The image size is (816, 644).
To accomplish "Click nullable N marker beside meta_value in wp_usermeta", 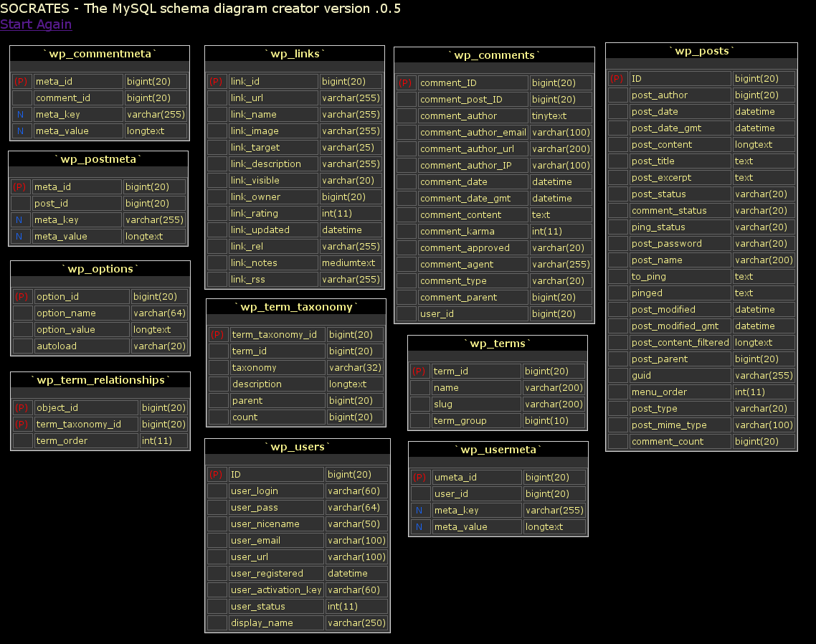I will pos(420,527).
